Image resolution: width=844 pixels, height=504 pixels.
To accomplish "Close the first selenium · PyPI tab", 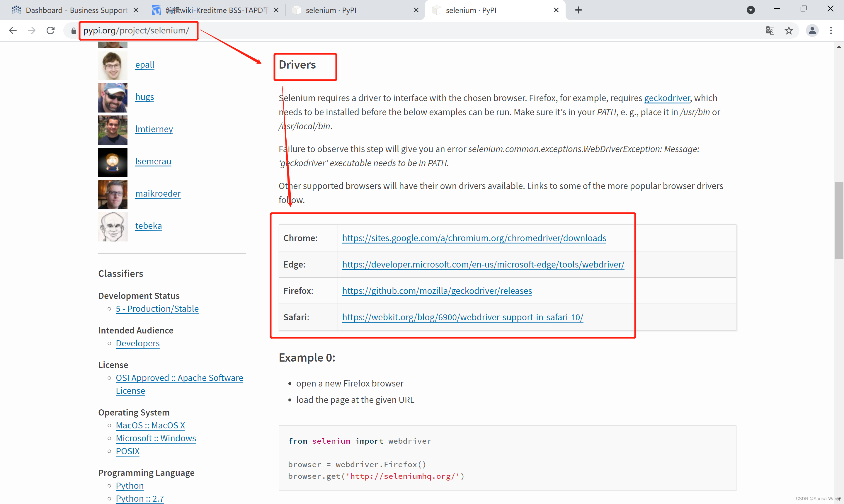I will pyautogui.click(x=416, y=10).
